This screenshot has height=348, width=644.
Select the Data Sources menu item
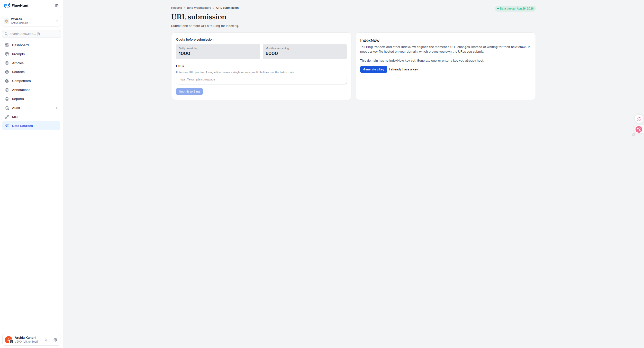[x=31, y=126]
